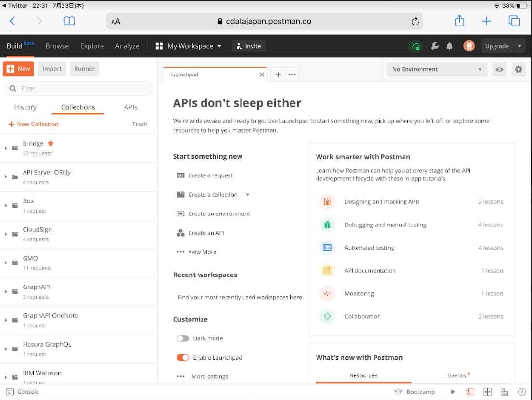The height and width of the screenshot is (400, 532).
Task: Enable the Dark mode switch
Action: pyautogui.click(x=183, y=338)
